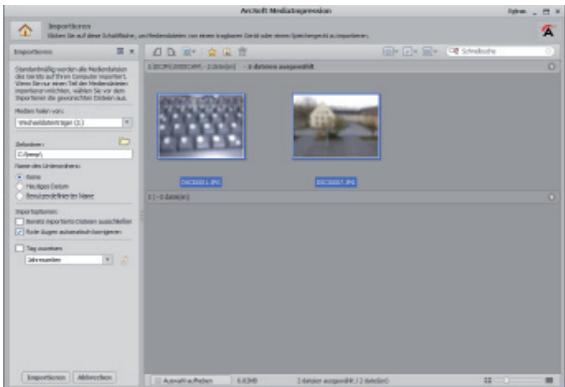Click the rotate-right toolbar icon
This screenshot has width=565, height=387.
click(x=171, y=52)
